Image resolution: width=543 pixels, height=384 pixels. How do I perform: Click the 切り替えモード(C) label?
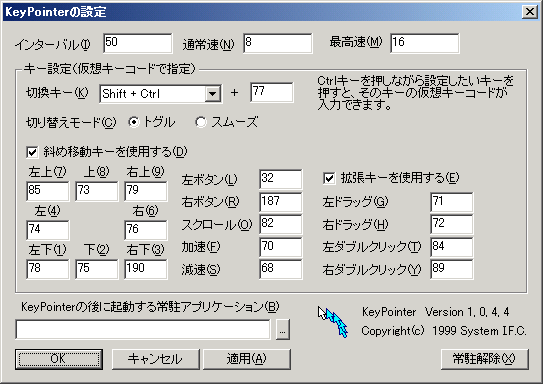[x=71, y=123]
